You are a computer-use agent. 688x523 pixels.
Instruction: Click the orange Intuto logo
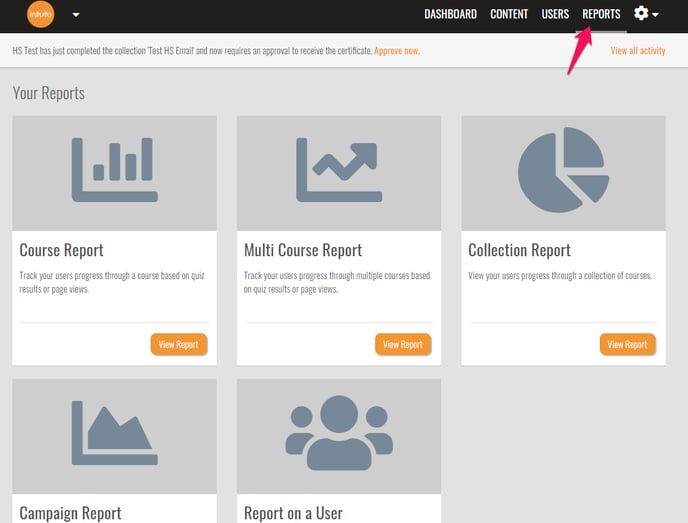40,14
